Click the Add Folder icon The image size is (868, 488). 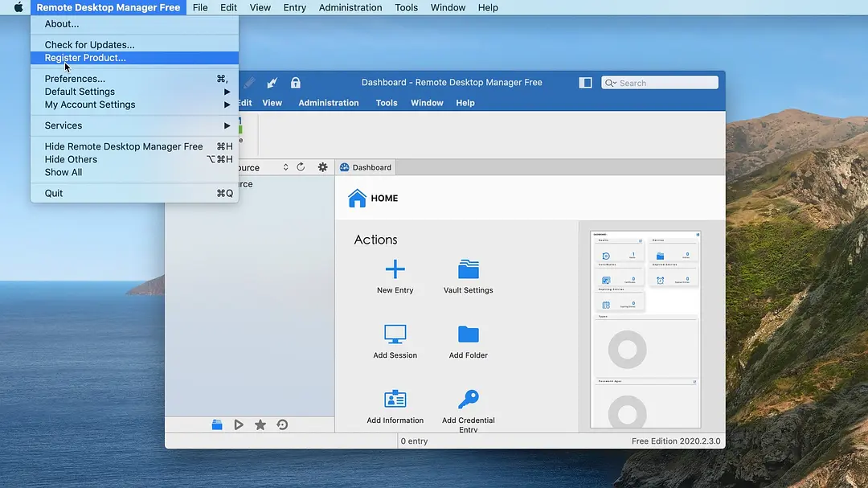pyautogui.click(x=469, y=334)
